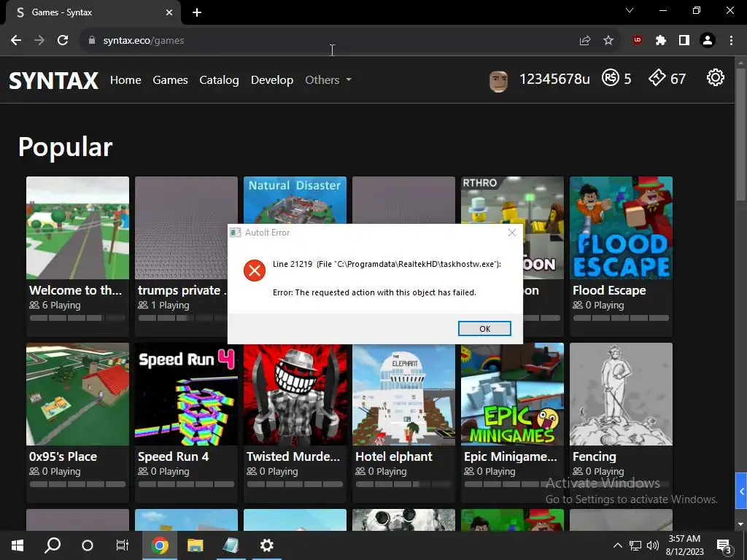
Task: Expand the Others dropdown menu
Action: 328,80
